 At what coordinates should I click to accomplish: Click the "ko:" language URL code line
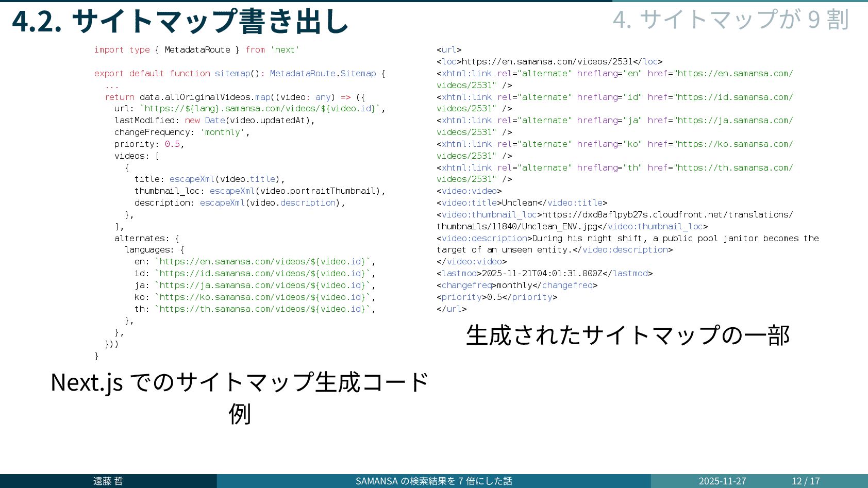pyautogui.click(x=255, y=297)
